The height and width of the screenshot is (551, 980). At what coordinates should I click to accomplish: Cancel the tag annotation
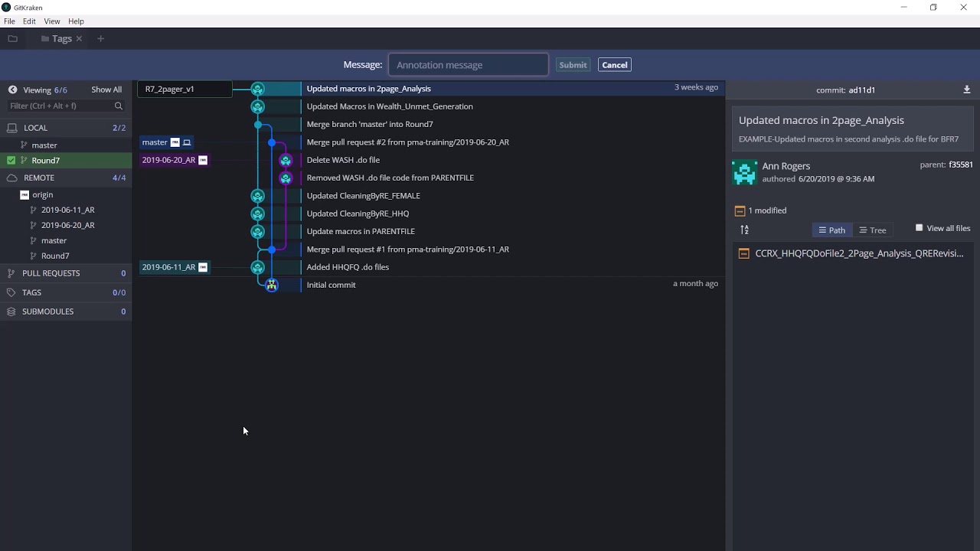615,65
